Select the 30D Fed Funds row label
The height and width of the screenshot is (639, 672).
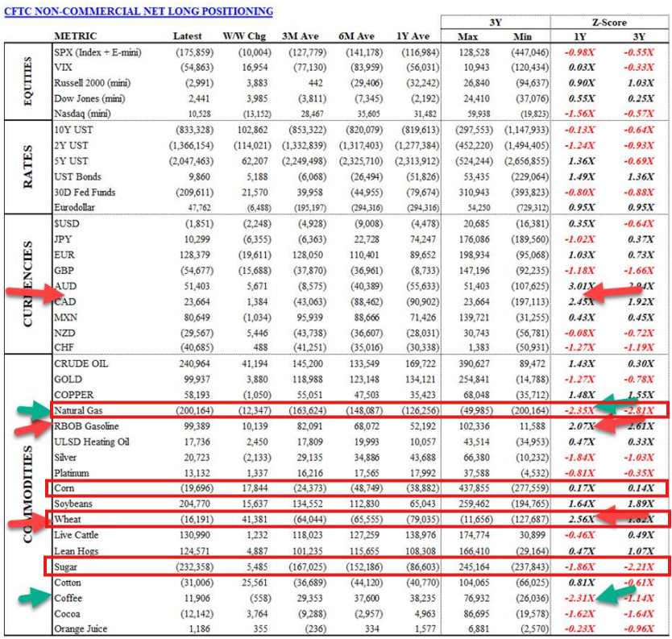pos(85,192)
